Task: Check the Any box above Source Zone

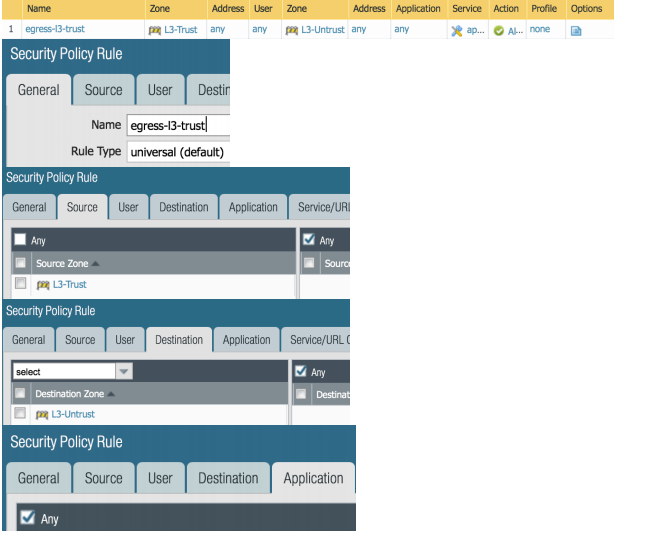Action: 20,239
